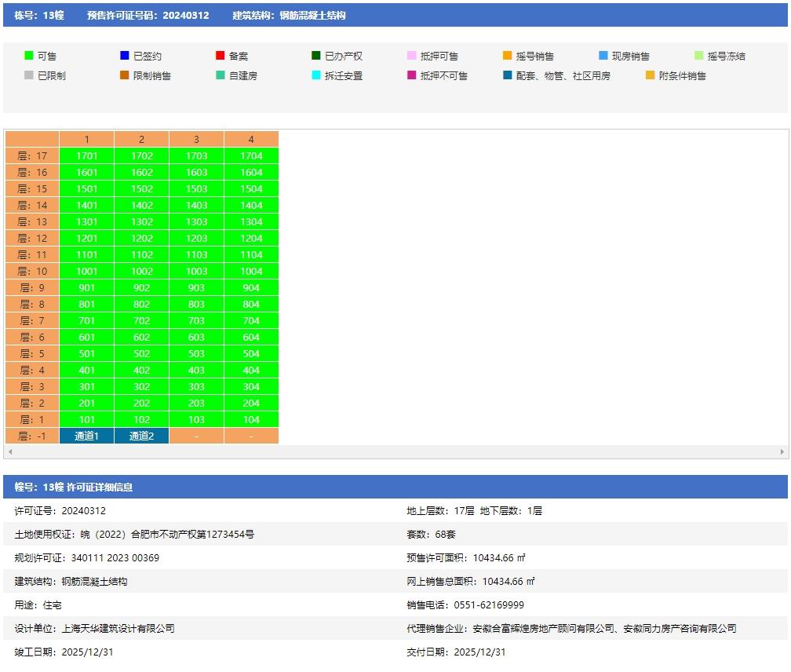Select unit 102
Image resolution: width=791 pixels, height=672 pixels.
pyautogui.click(x=142, y=420)
